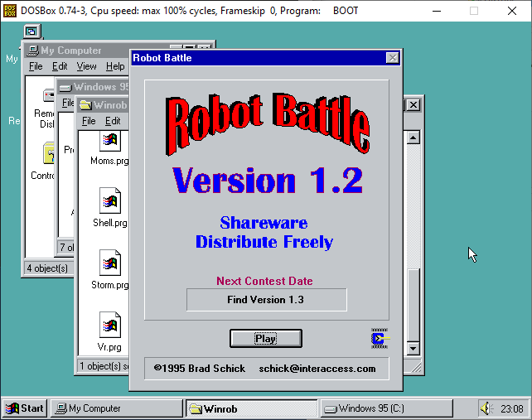Open Edit menu in Winrob window
Viewport: 532px width, 420px height.
113,121
